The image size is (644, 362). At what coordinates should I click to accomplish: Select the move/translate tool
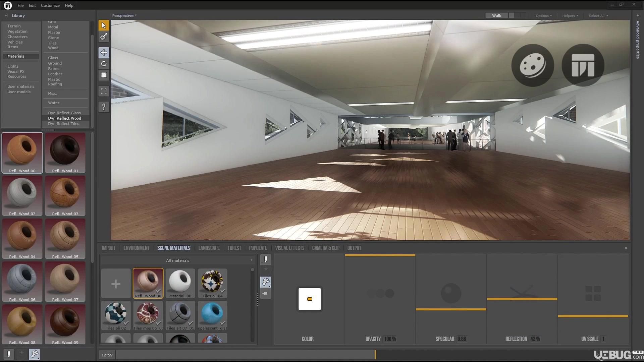coord(104,52)
